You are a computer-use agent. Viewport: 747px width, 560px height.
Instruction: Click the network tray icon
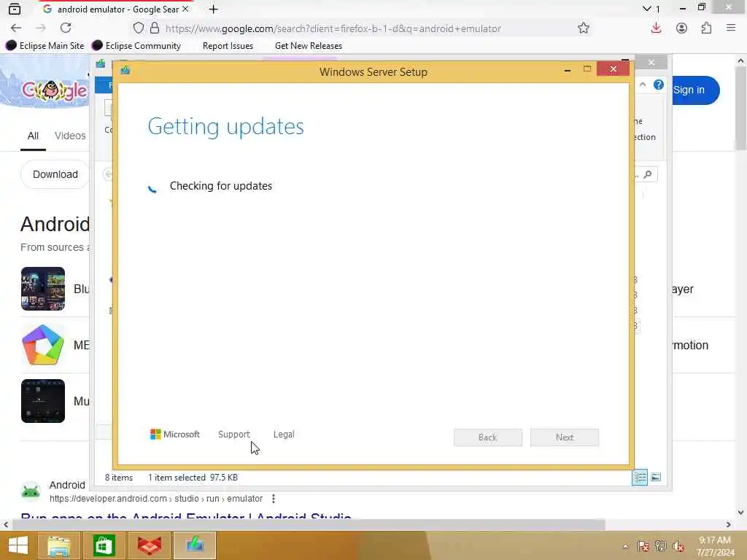click(660, 546)
